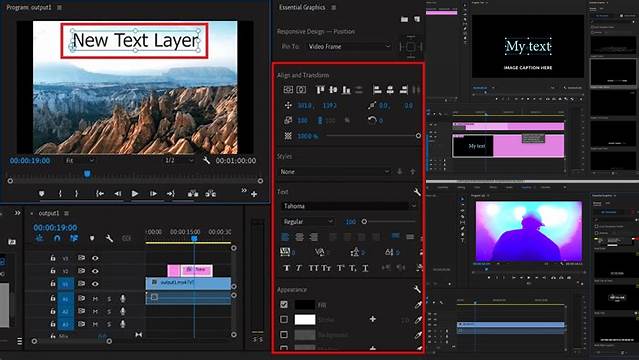Screen dimensions: 639x360
Task: Click the Play button in Program monitor
Action: coord(135,194)
